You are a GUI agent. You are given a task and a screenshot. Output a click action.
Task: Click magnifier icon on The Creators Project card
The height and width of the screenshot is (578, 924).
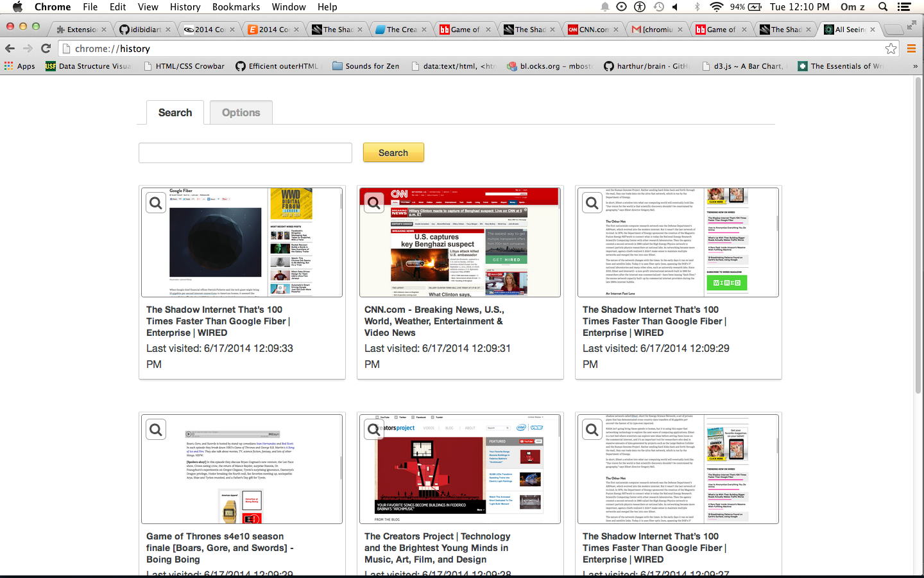tap(374, 430)
